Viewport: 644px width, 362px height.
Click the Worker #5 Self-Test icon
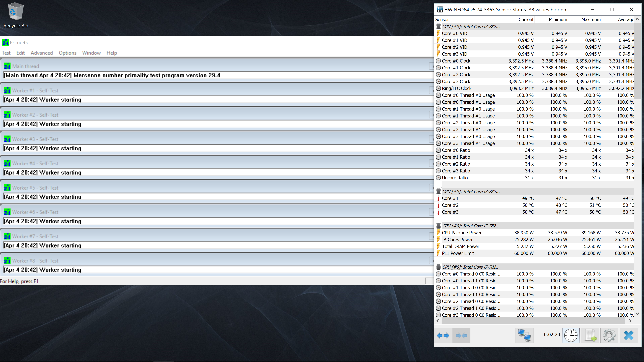(x=7, y=188)
